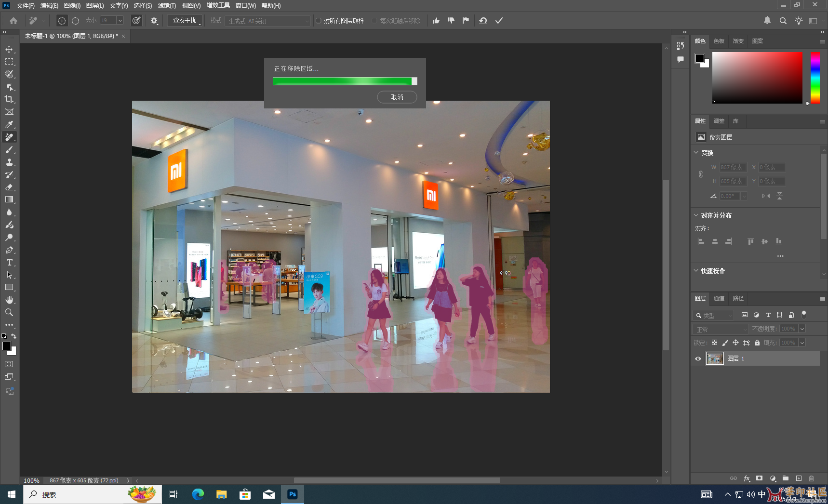Switch to the Channels tab
828x504 pixels.
[x=719, y=298]
